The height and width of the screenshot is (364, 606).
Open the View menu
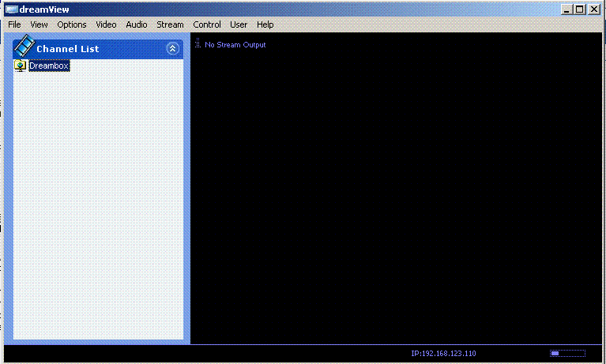tap(39, 24)
